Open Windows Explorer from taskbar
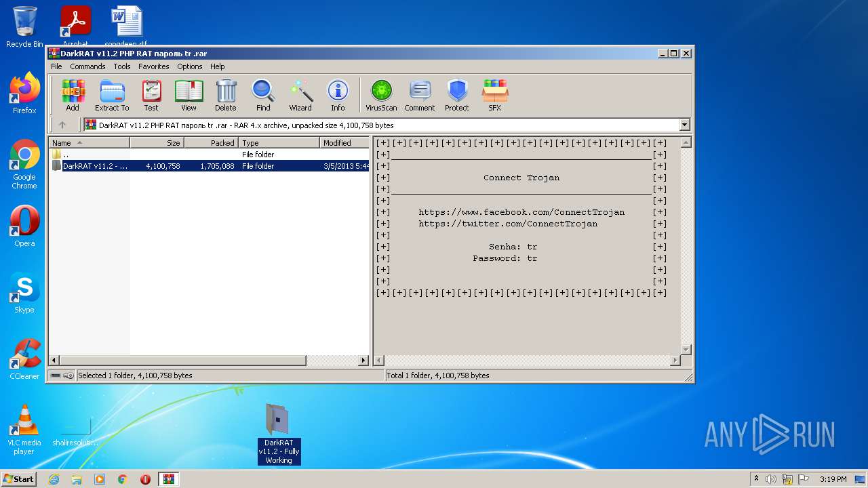868x488 pixels. click(77, 479)
